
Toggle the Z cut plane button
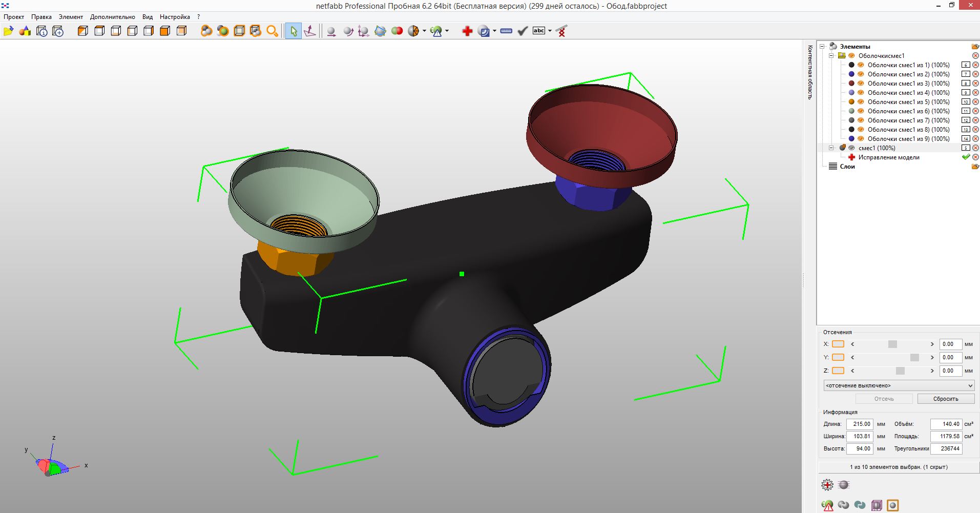(x=838, y=371)
